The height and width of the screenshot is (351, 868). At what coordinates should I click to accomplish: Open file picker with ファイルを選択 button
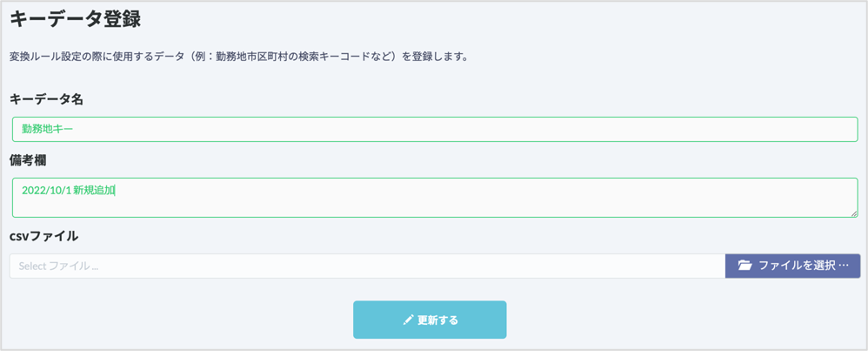[792, 267]
